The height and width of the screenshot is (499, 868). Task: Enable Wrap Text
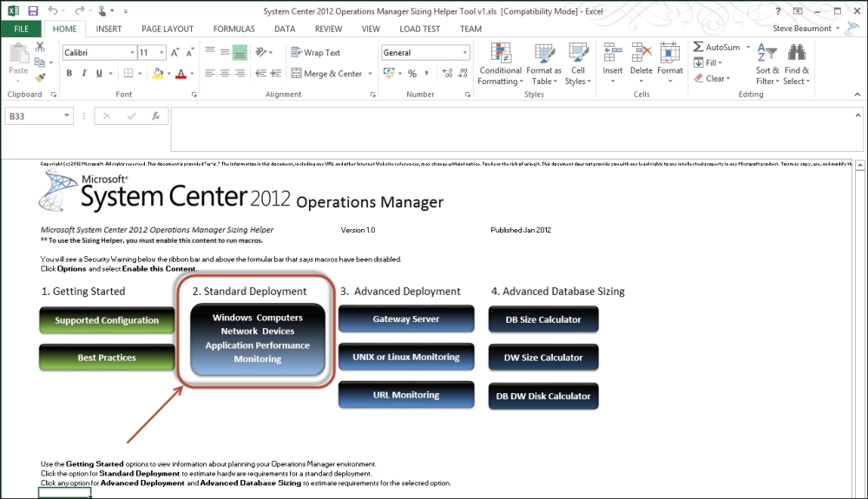pyautogui.click(x=316, y=53)
